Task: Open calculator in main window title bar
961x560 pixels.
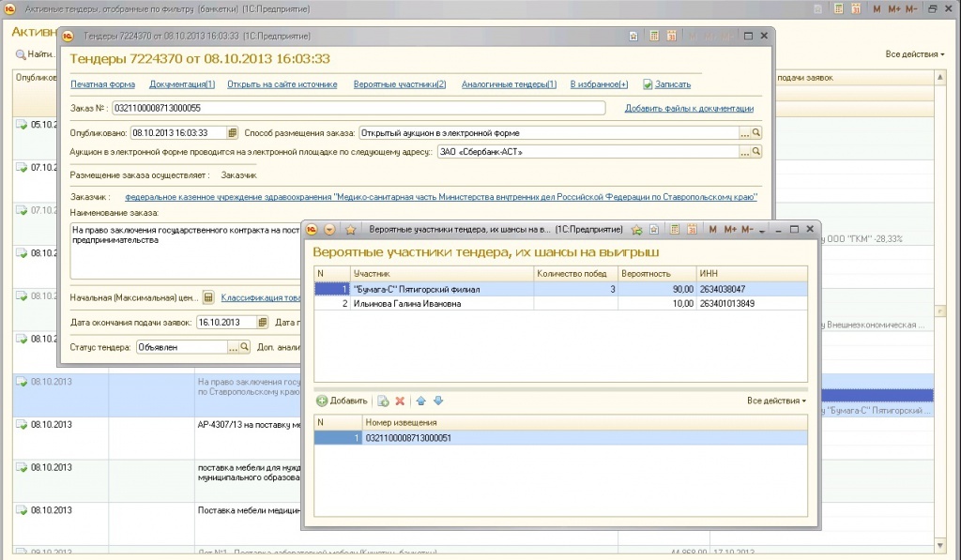Action: [838, 8]
